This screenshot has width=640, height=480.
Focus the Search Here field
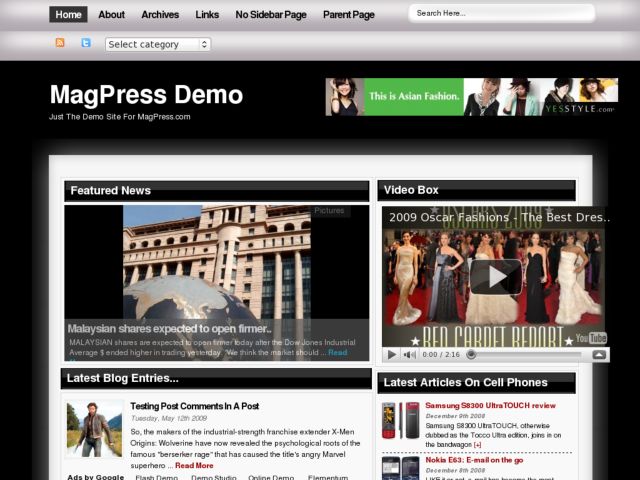coord(502,13)
